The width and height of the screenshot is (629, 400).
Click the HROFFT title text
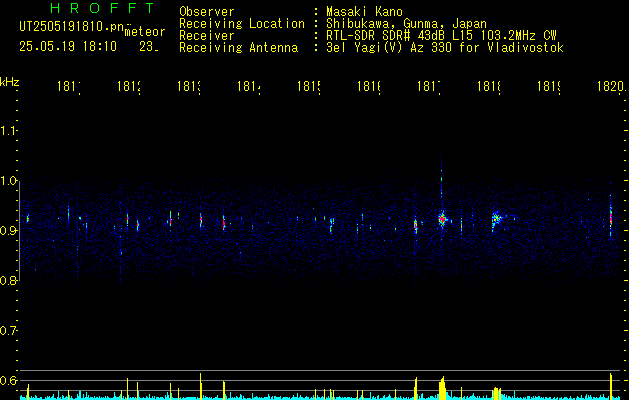coord(102,8)
